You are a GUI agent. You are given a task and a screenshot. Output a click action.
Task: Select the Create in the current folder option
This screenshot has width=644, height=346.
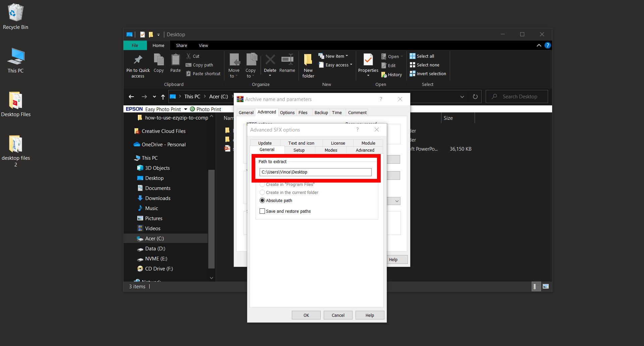[262, 192]
